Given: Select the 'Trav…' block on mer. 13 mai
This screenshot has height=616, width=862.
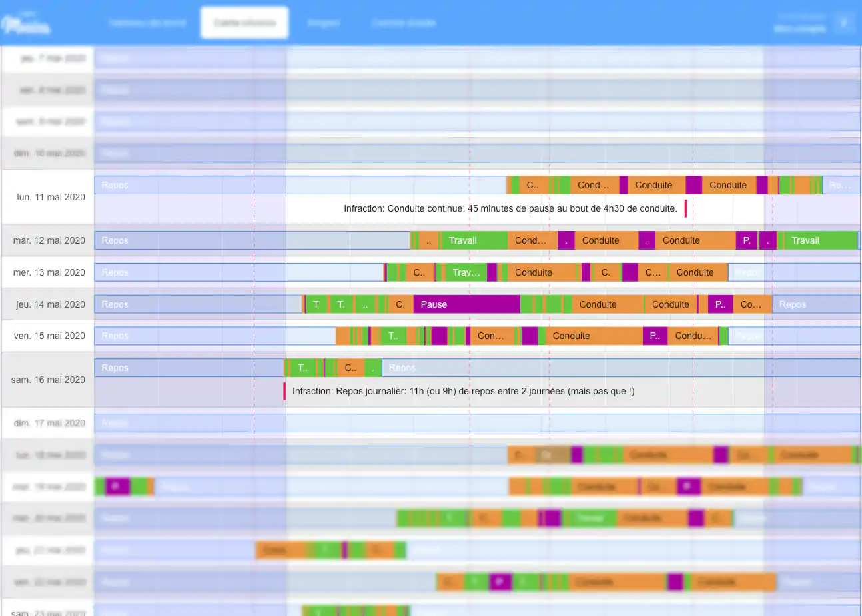Looking at the screenshot, I should coord(466,272).
